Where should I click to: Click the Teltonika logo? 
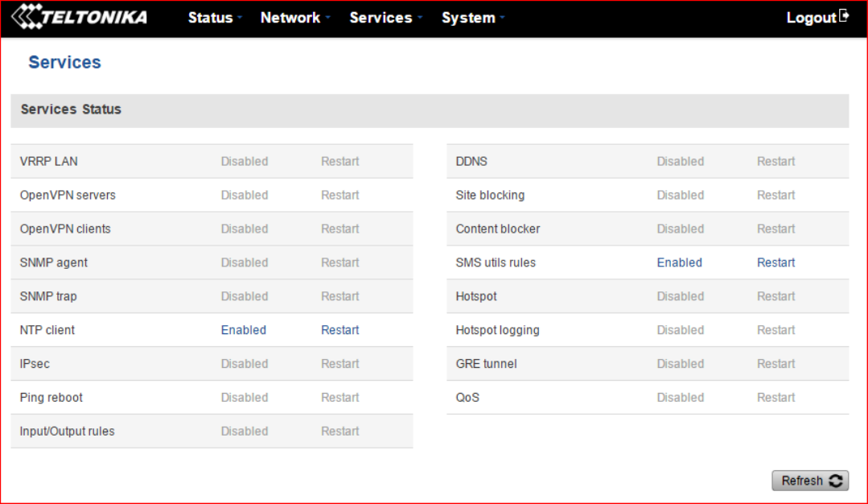tap(80, 17)
